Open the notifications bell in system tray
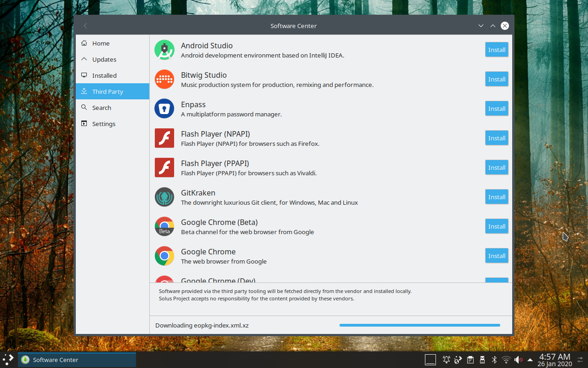This screenshot has width=588, height=368. [x=446, y=360]
